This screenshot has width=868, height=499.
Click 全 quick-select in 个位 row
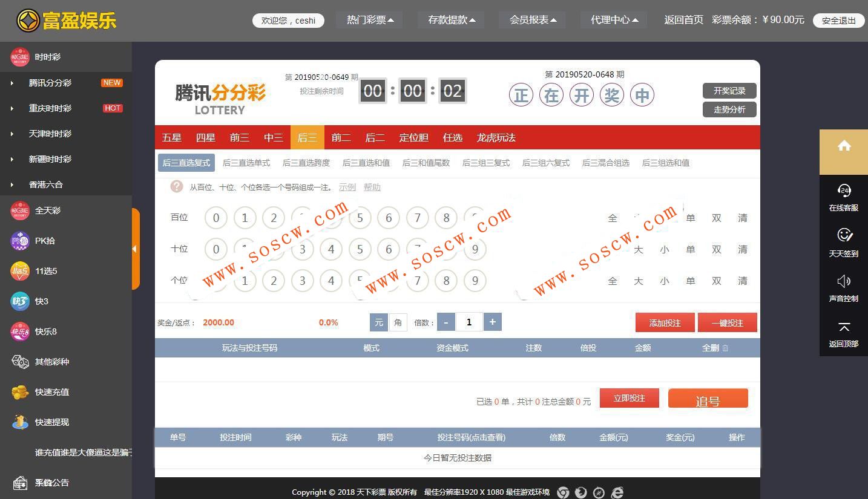click(x=613, y=281)
